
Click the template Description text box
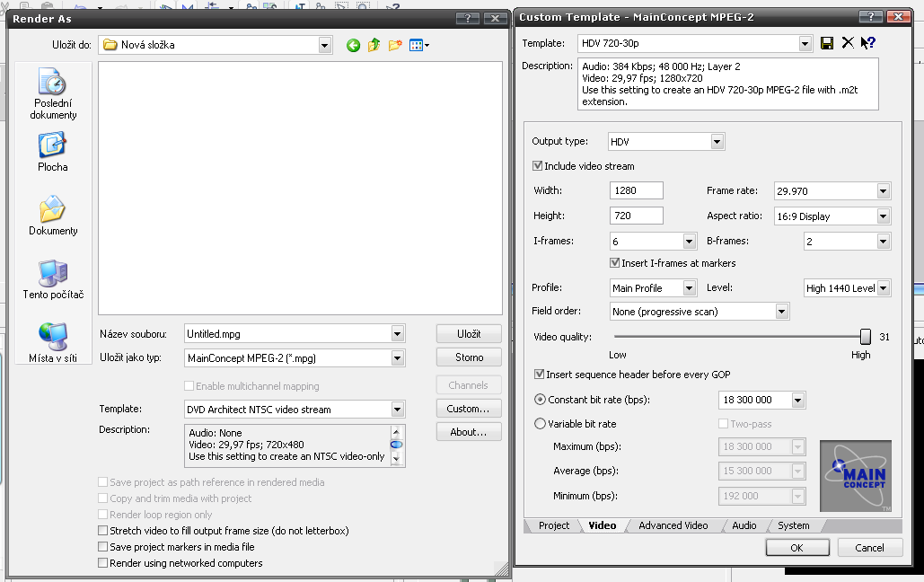click(x=728, y=84)
